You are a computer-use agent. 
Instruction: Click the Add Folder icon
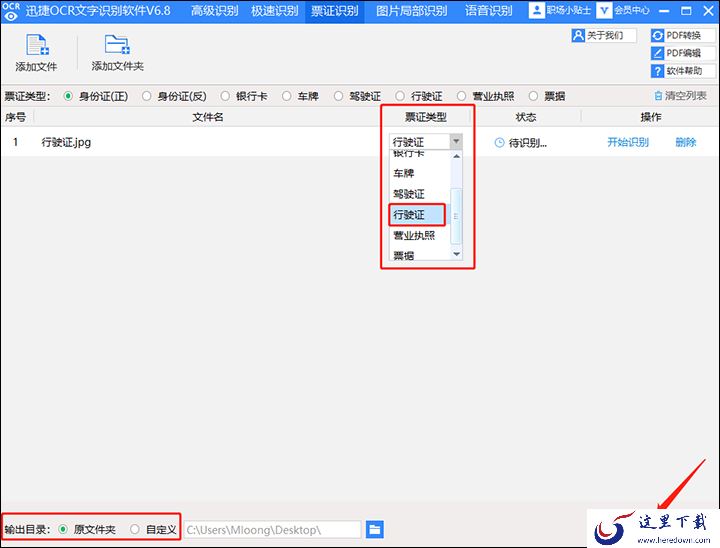(117, 45)
